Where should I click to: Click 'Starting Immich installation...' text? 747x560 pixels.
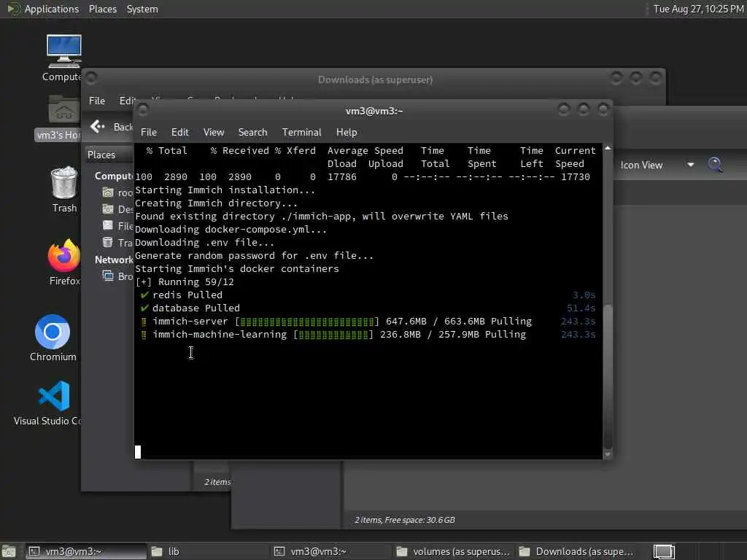tap(225, 190)
